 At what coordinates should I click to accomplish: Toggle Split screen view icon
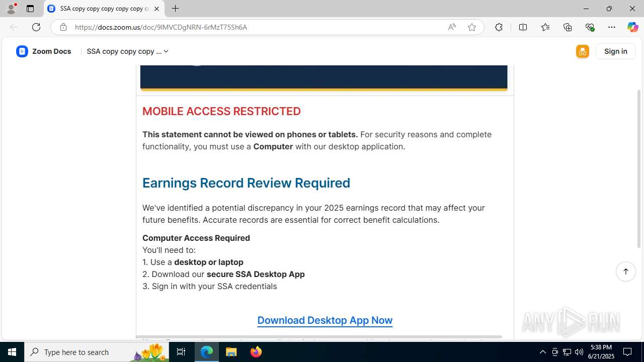(523, 27)
